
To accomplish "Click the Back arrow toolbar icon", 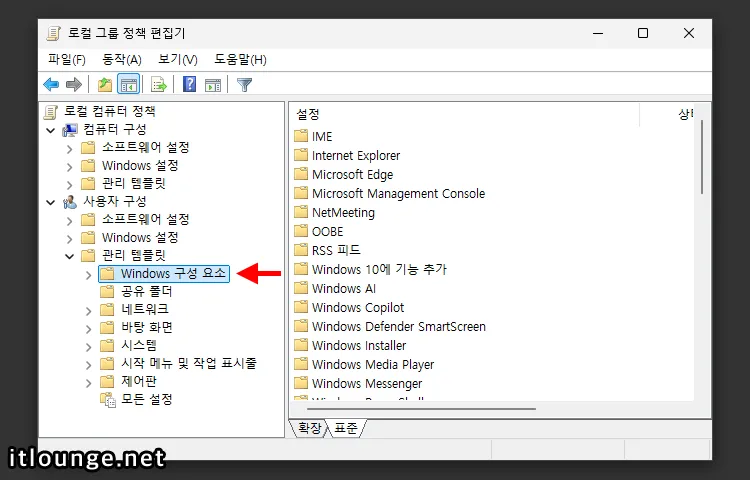I will click(51, 85).
